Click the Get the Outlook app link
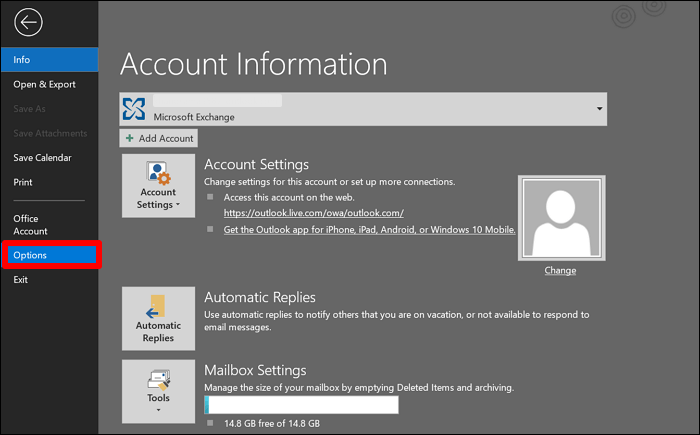This screenshot has height=435, width=700. (x=369, y=229)
